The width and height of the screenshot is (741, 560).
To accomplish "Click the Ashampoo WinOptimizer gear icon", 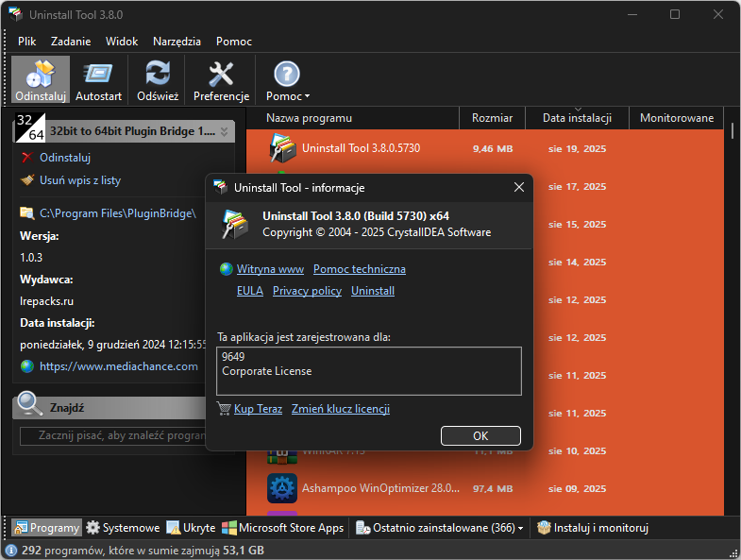I will click(x=282, y=488).
